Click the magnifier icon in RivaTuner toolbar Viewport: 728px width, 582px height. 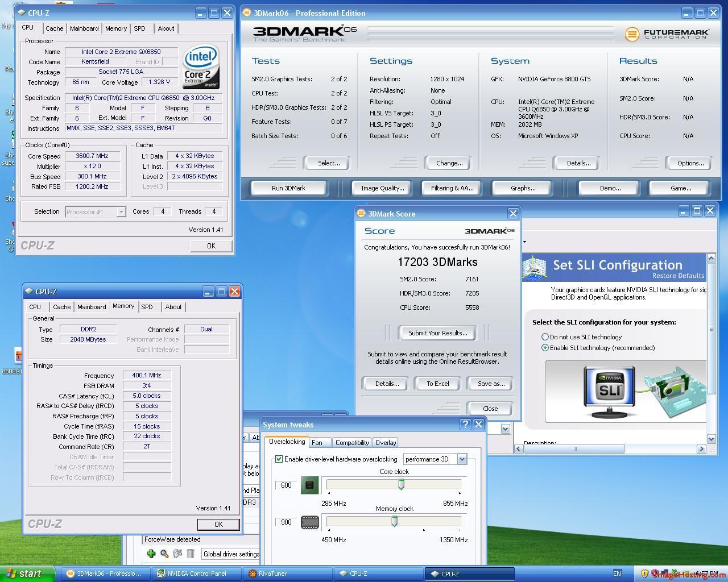(164, 554)
